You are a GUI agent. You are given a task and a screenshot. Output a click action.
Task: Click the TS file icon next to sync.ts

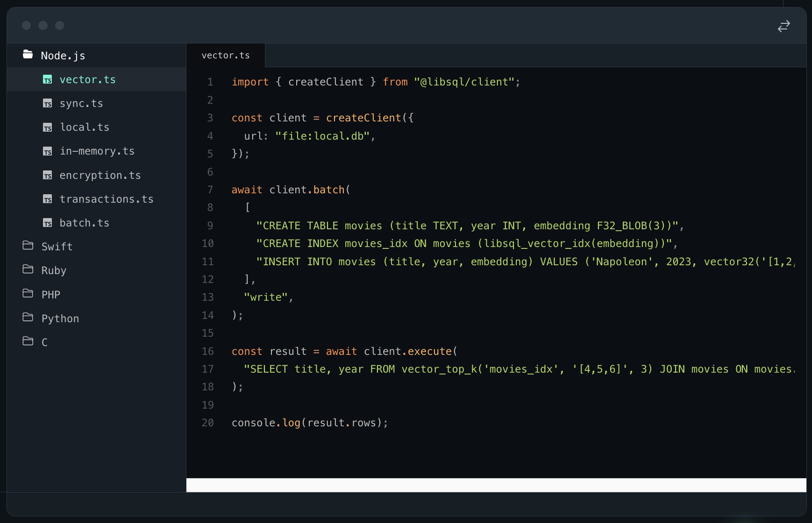(48, 104)
